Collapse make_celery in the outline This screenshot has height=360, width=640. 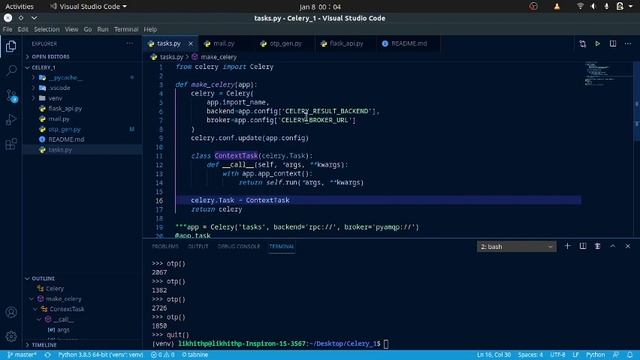31,299
